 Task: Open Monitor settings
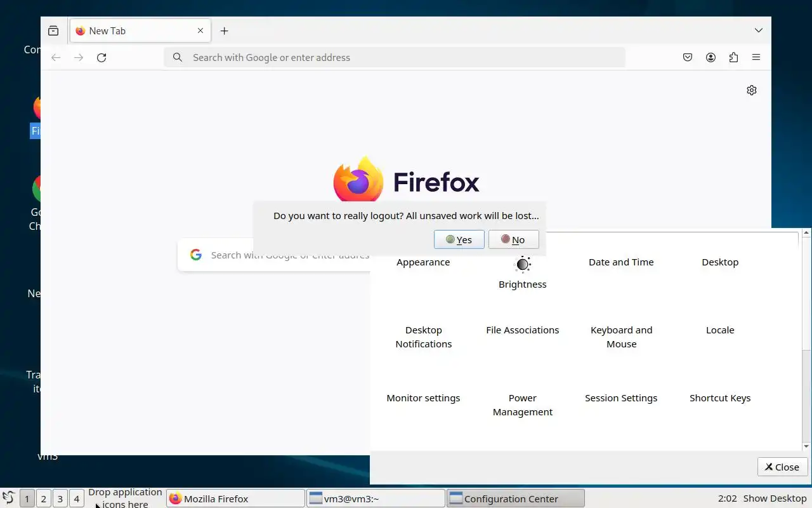point(423,398)
